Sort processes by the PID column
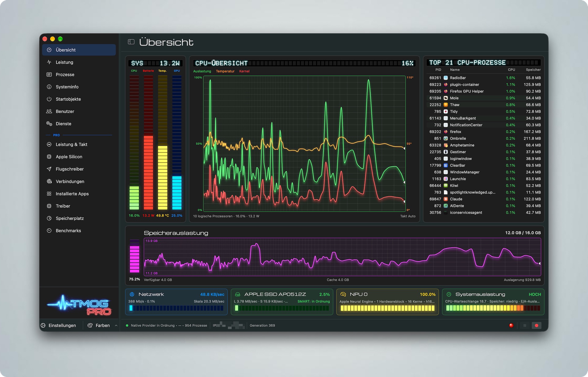 coord(438,70)
